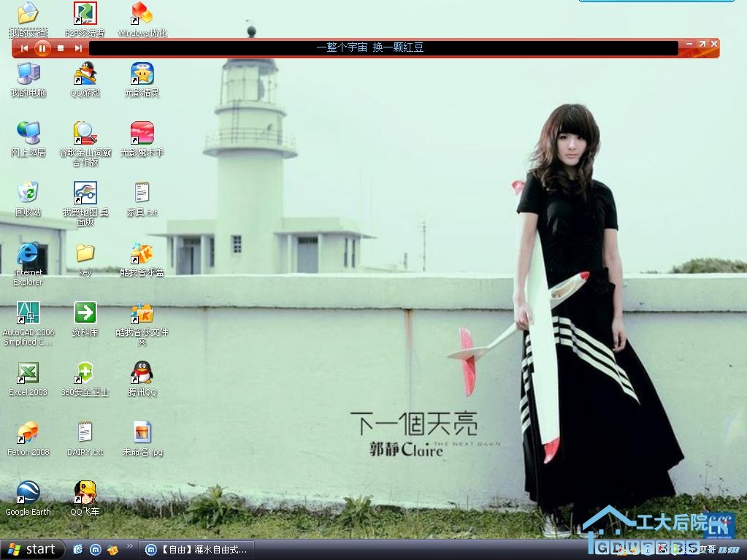Select the AutoCAD 2006 shortcut

28,313
